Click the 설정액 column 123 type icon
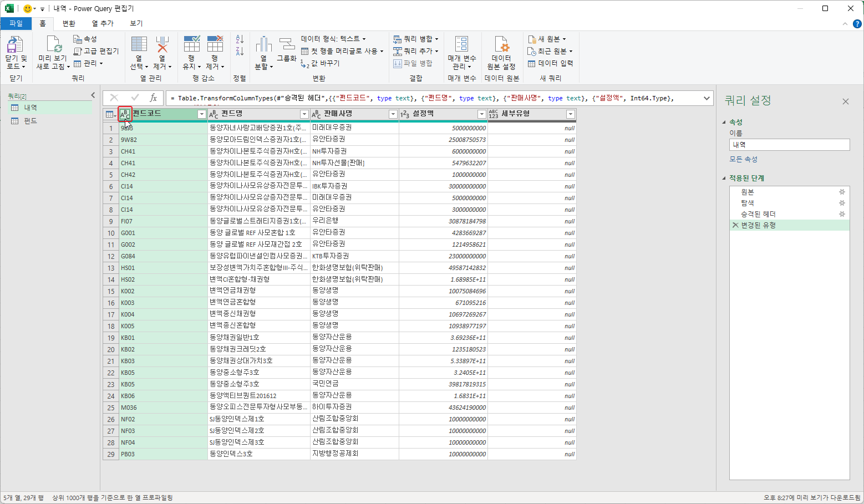The width and height of the screenshot is (864, 504). tap(405, 114)
